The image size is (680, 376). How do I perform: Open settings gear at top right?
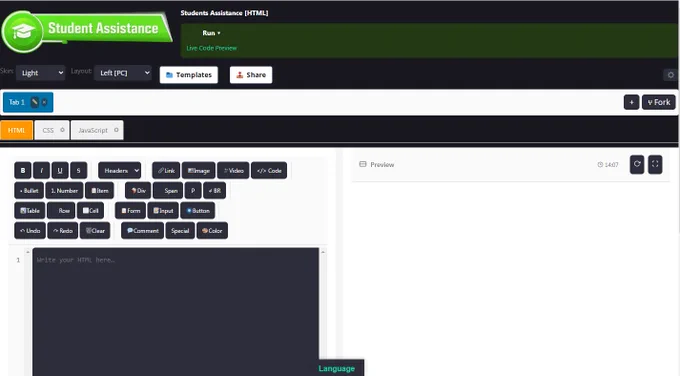pos(671,75)
